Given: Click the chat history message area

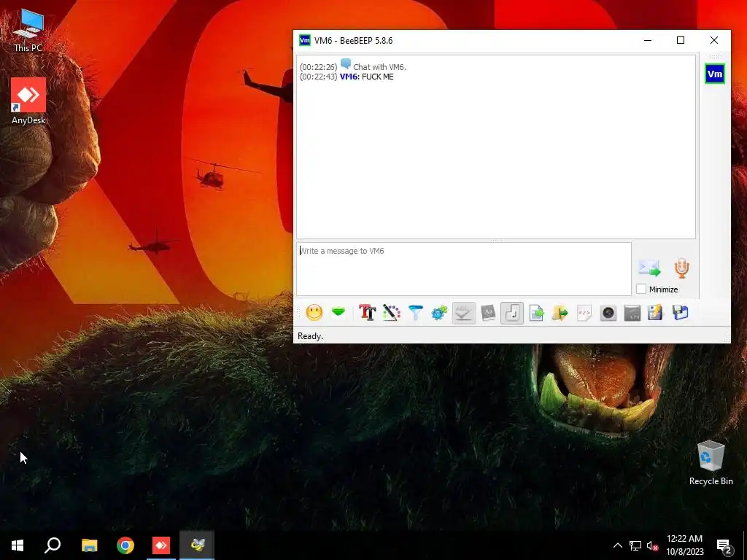Looking at the screenshot, I should (x=496, y=147).
